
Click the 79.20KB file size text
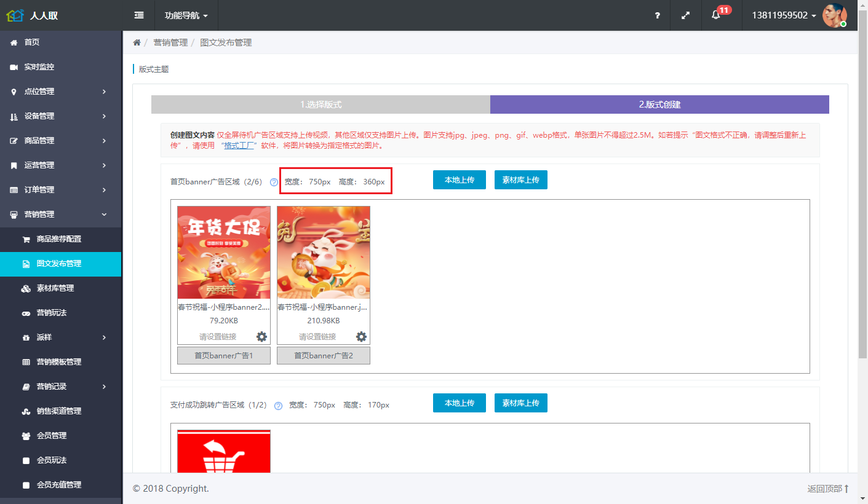(x=224, y=321)
